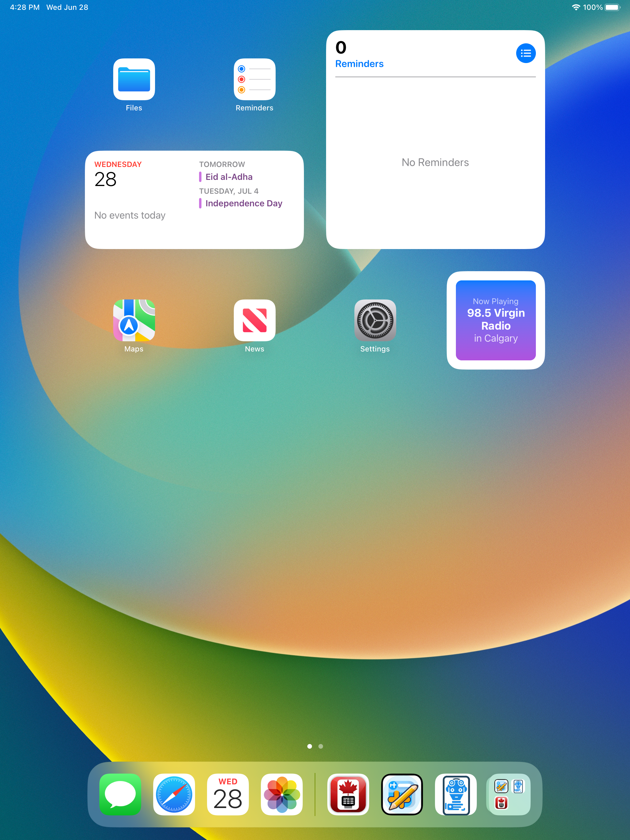The height and width of the screenshot is (840, 630).
Task: Tap the time and date in status bar
Action: [x=49, y=7]
